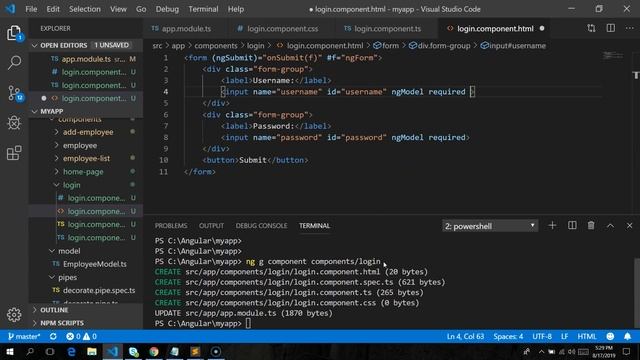Open errors and warnings count in status bar
Screen dimensions: 640x360
click(x=81, y=336)
